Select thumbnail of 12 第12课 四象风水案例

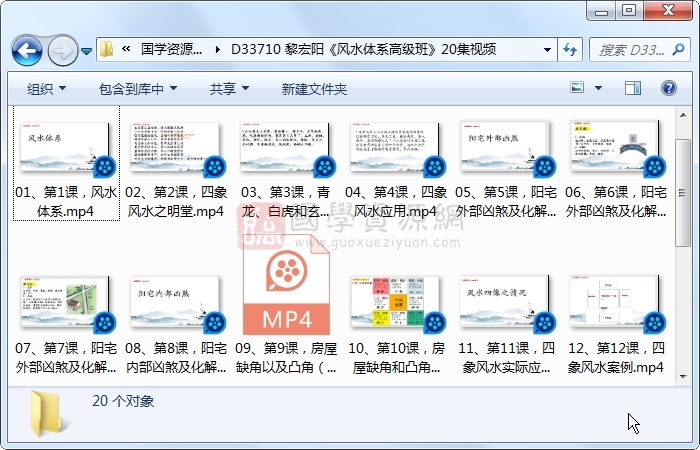tap(616, 302)
